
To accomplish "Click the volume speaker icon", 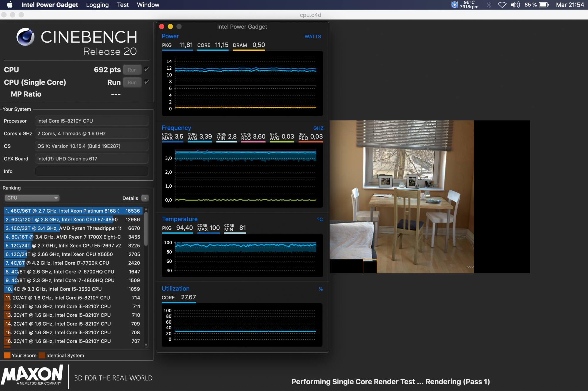I will pos(515,5).
